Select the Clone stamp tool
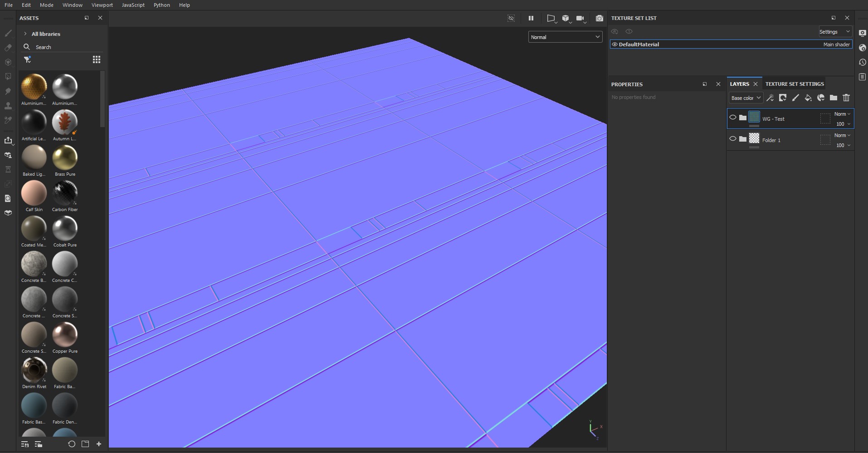 (x=8, y=105)
